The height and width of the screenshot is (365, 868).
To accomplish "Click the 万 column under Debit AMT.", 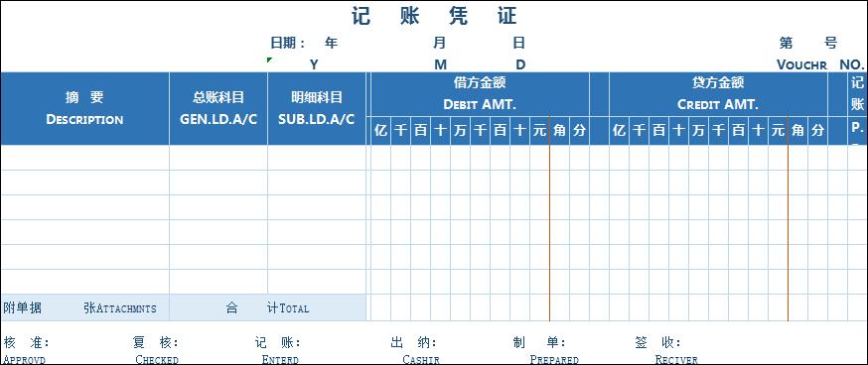I will (x=460, y=131).
